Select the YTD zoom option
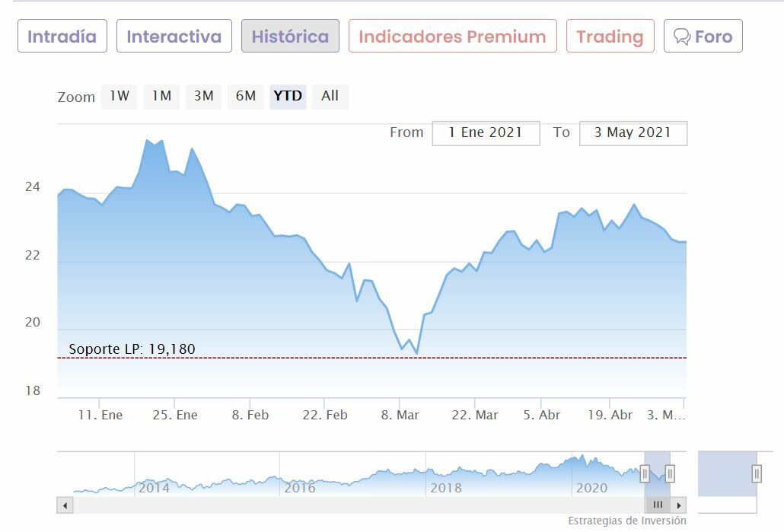This screenshot has width=784, height=532. (288, 96)
